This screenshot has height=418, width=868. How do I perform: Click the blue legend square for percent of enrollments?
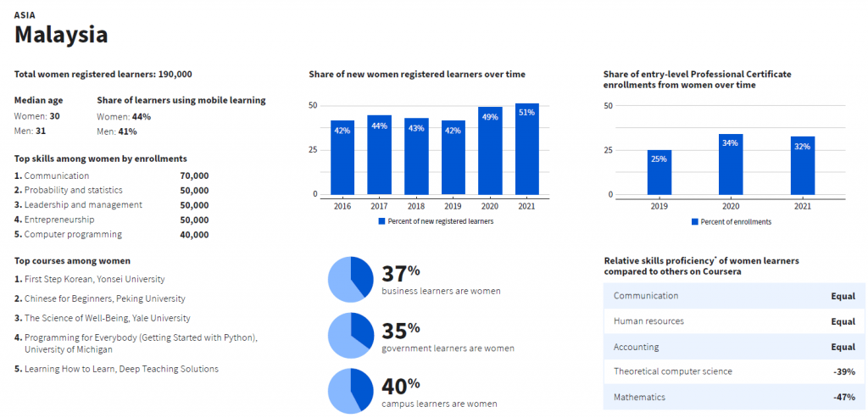[695, 221]
